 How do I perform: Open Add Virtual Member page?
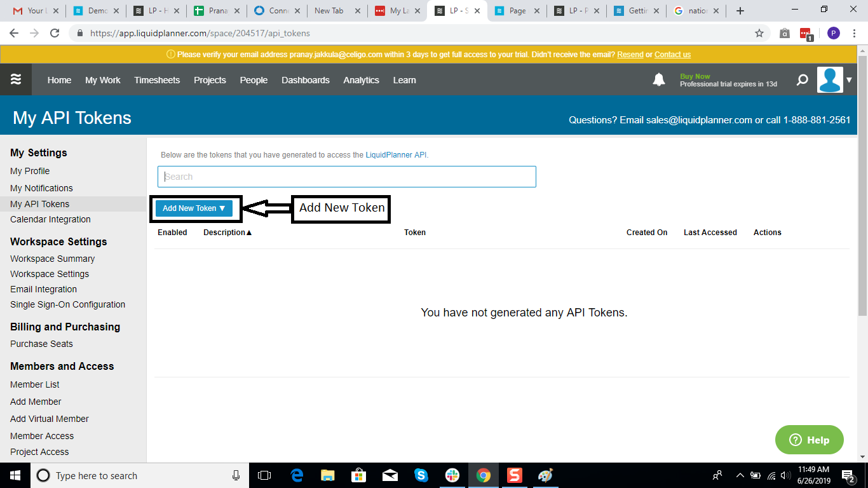pos(50,419)
